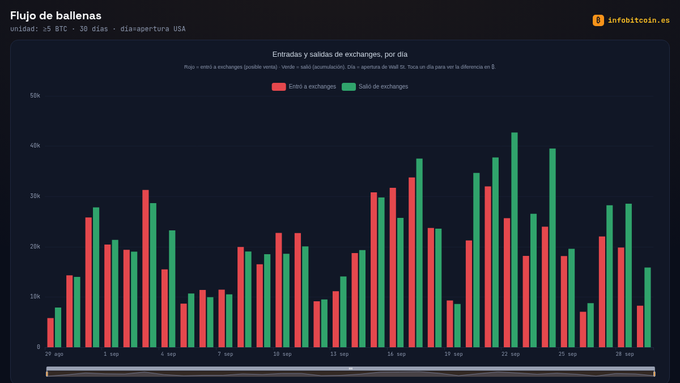This screenshot has height=383, width=680.
Task: Click the right handle of the zoom slider
Action: 654,373
